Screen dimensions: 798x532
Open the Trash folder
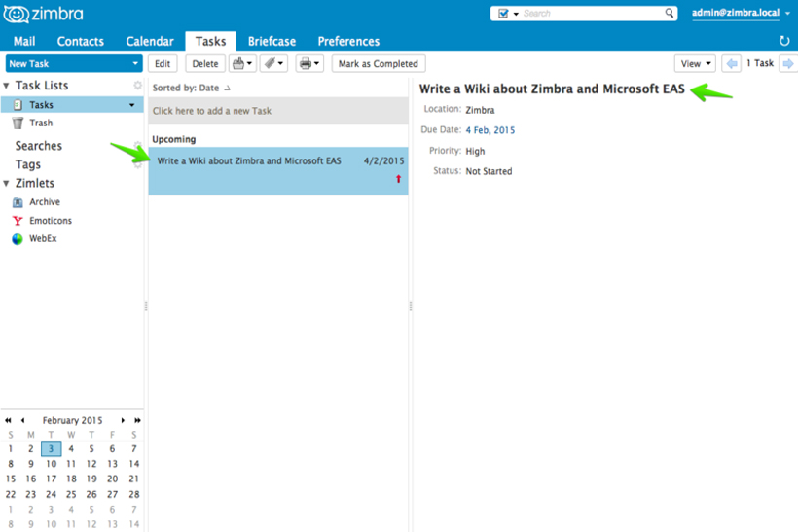pos(41,124)
